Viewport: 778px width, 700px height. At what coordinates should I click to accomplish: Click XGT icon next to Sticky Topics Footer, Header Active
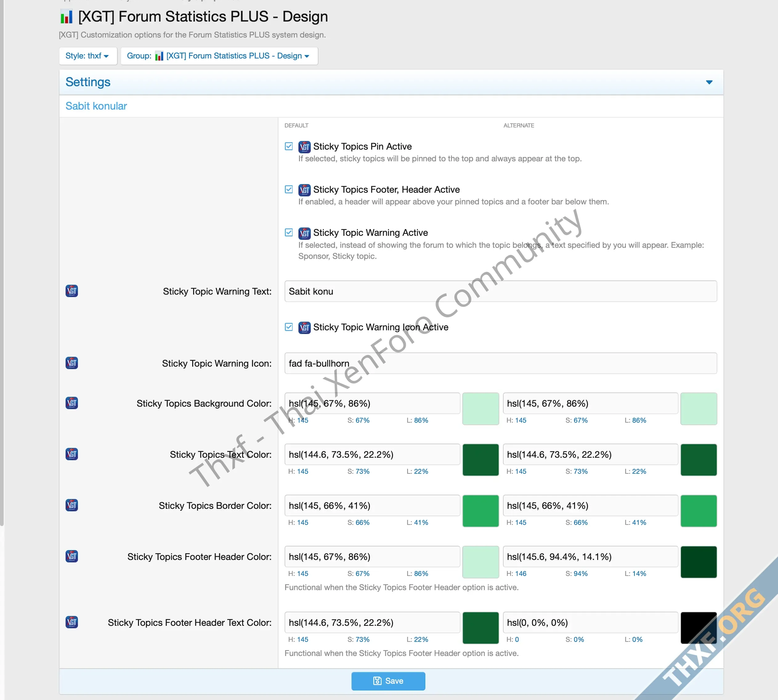(x=304, y=190)
